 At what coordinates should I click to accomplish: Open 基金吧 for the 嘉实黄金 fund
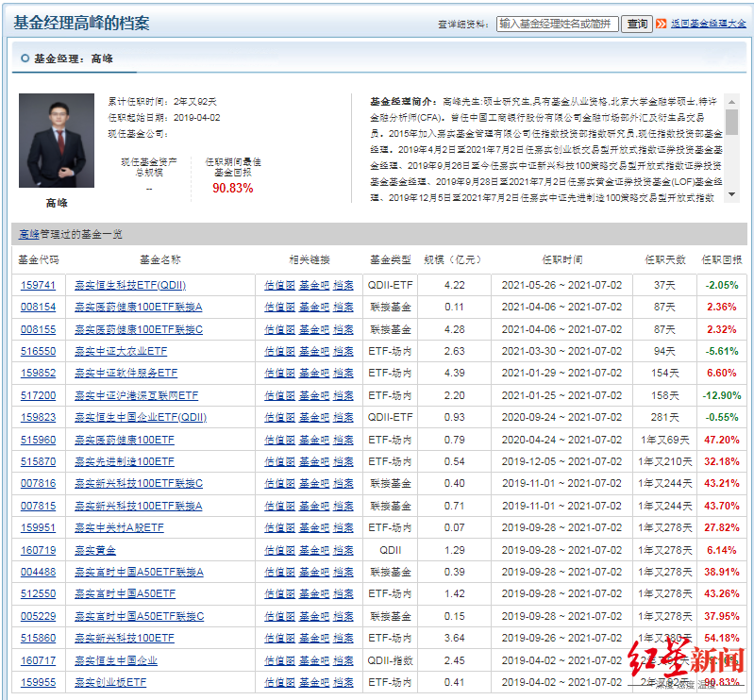point(314,550)
